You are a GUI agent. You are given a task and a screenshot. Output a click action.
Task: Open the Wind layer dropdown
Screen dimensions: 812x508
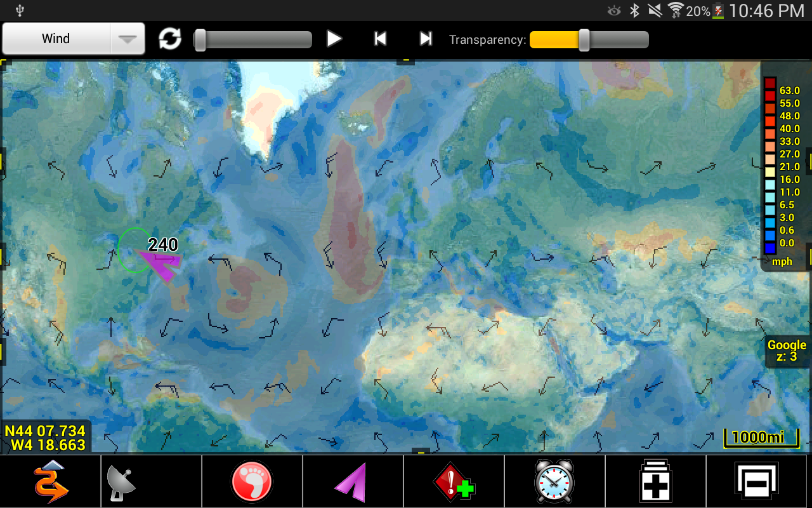click(74, 39)
